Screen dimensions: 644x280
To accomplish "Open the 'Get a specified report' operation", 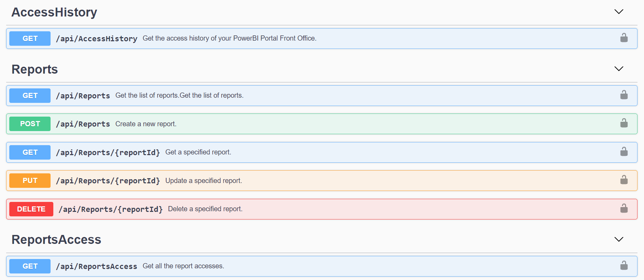I will point(198,152).
